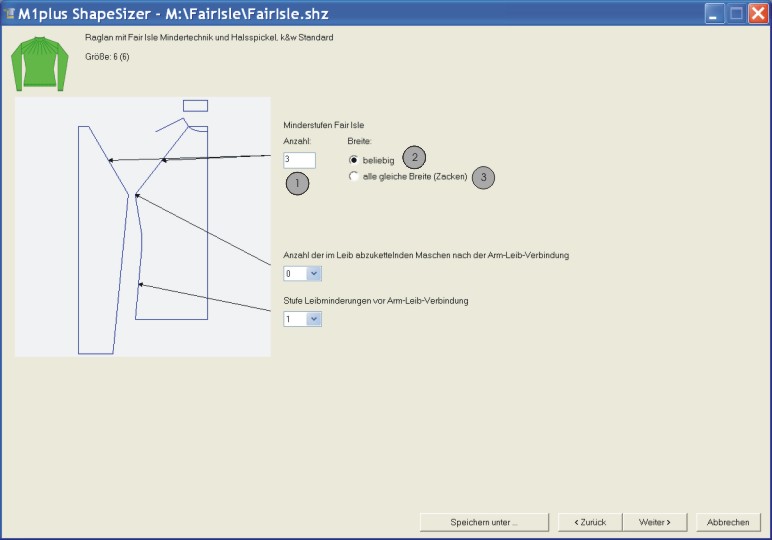
Task: Choose 'alle gleiche Breite (Zacken)' radio button
Action: (354, 176)
